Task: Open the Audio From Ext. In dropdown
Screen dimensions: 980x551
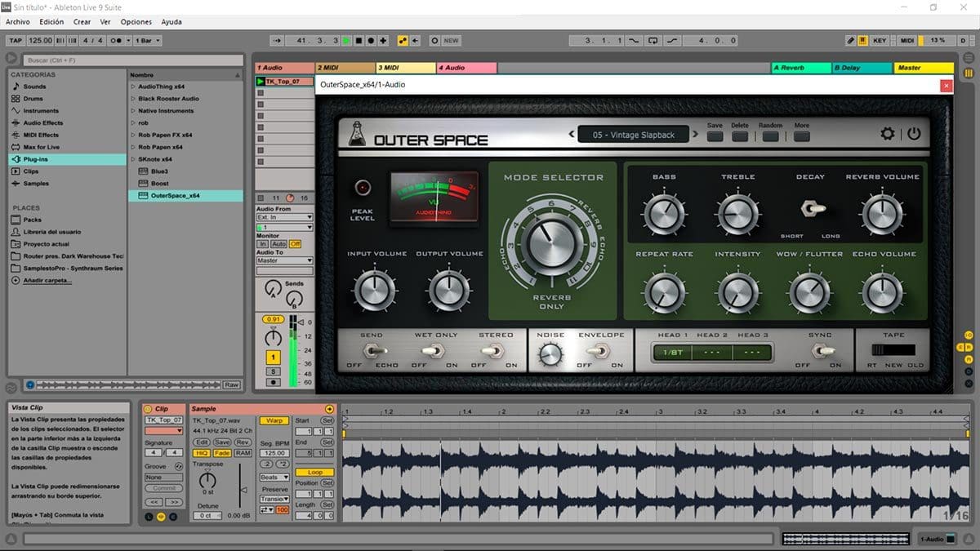Action: 284,218
